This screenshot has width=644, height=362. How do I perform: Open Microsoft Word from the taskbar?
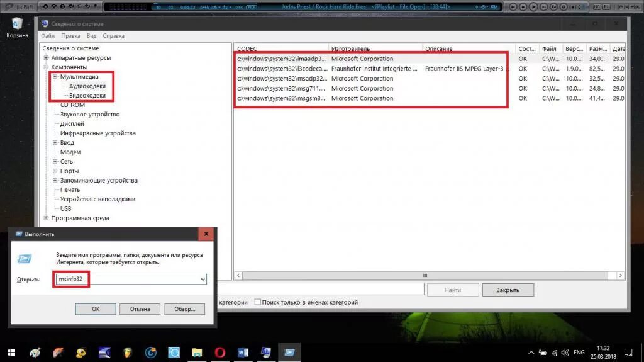tap(243, 353)
